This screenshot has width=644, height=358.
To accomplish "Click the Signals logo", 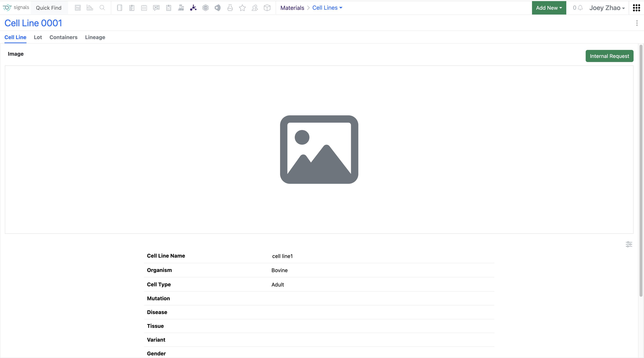I will coord(16,7).
